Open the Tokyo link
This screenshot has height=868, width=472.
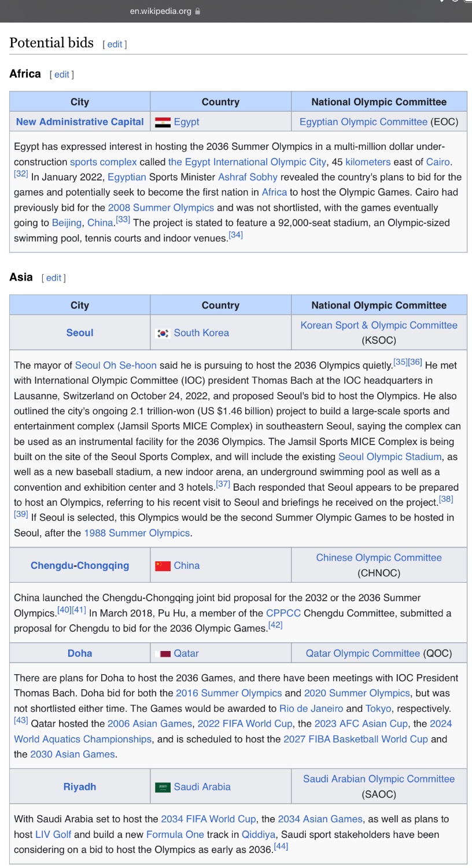click(x=378, y=708)
